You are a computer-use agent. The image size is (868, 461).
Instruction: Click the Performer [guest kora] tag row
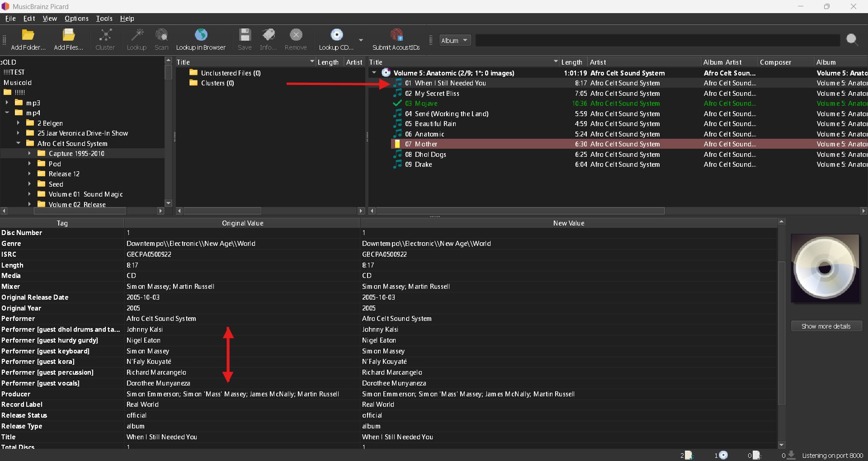click(389, 361)
